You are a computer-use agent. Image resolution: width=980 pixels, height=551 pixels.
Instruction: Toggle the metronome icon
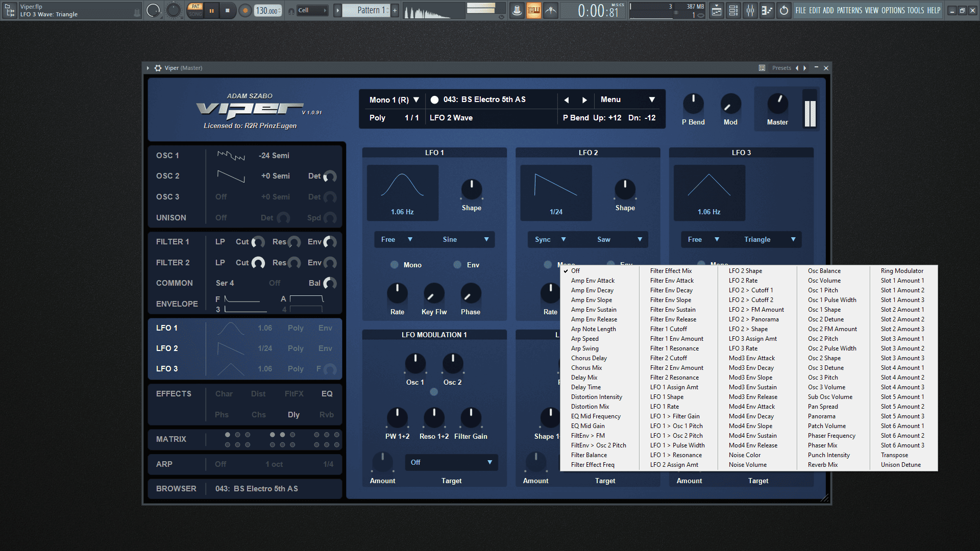(517, 10)
